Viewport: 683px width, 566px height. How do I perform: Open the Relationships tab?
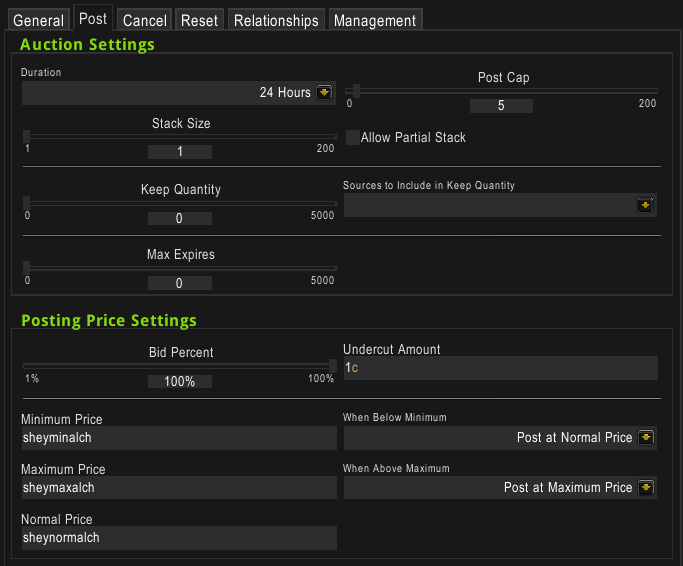tap(276, 20)
